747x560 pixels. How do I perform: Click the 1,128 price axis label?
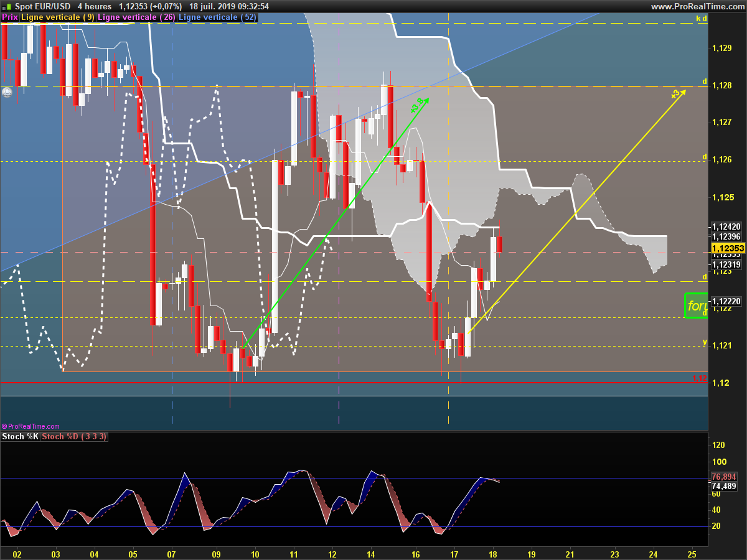[721, 85]
